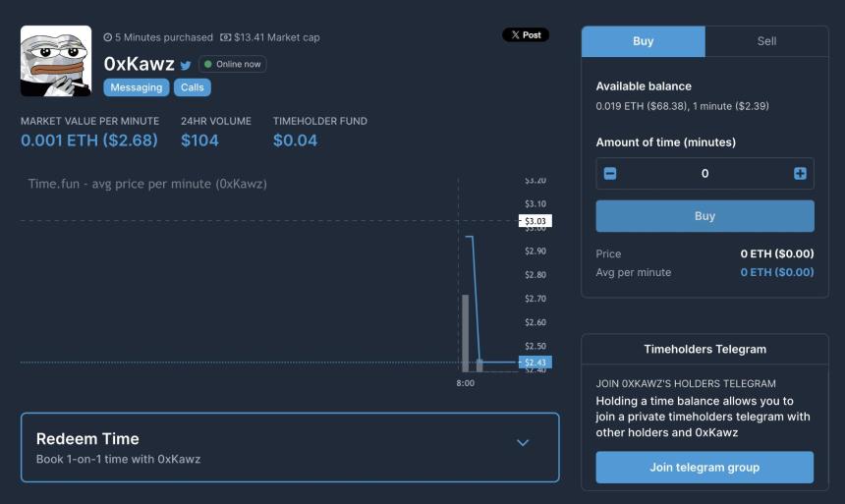Share via the X Post button
845x504 pixels.
click(x=526, y=35)
